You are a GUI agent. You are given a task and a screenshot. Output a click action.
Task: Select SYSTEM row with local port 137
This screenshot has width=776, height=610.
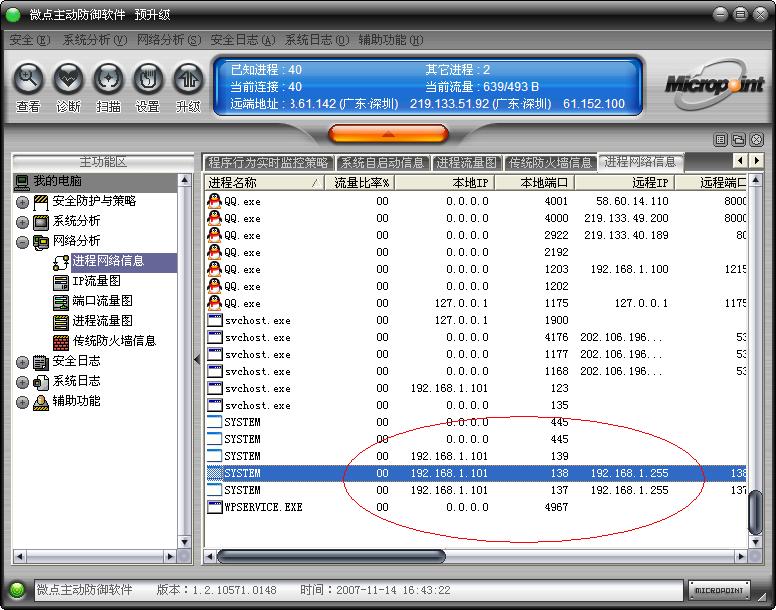(476, 490)
